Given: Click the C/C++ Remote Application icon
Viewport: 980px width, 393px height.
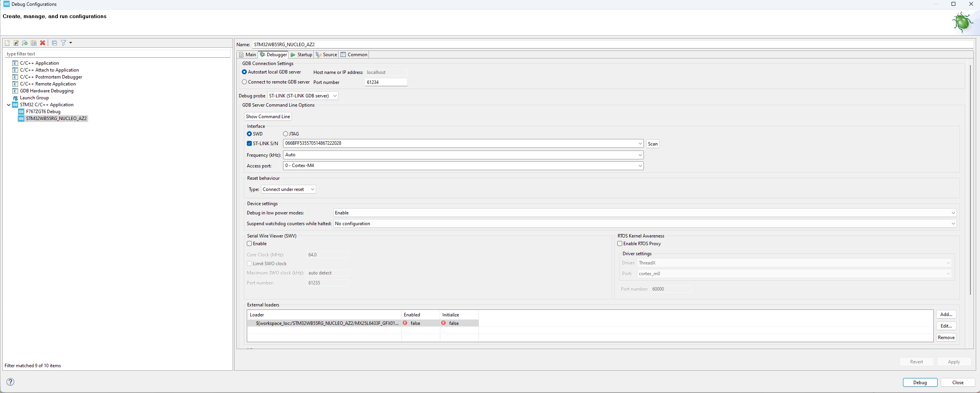Looking at the screenshot, I should (x=15, y=84).
